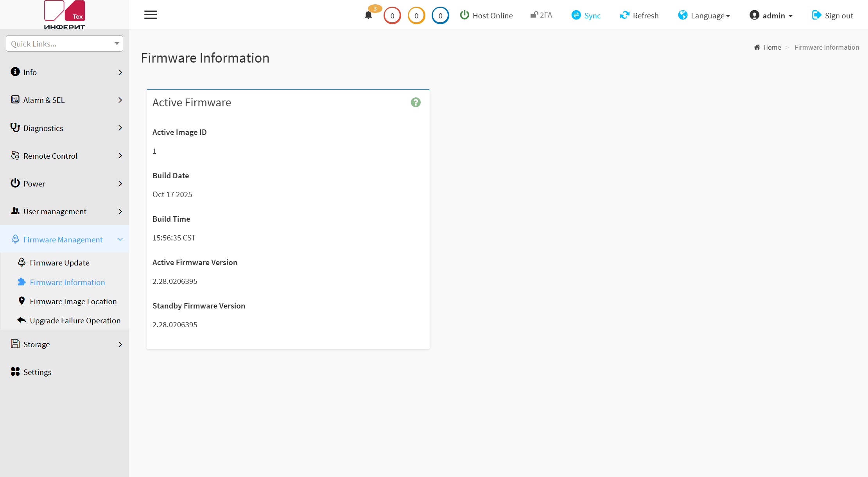This screenshot has width=868, height=477.
Task: Click the Firmware Information page heading
Action: click(205, 58)
